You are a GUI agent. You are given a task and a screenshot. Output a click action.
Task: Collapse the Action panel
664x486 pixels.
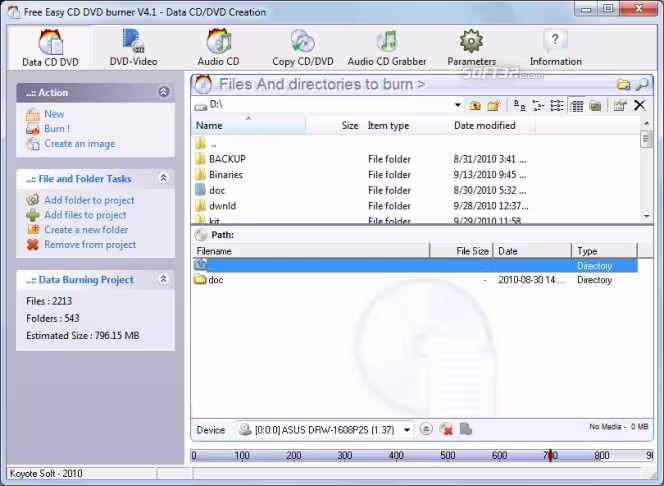tap(164, 91)
